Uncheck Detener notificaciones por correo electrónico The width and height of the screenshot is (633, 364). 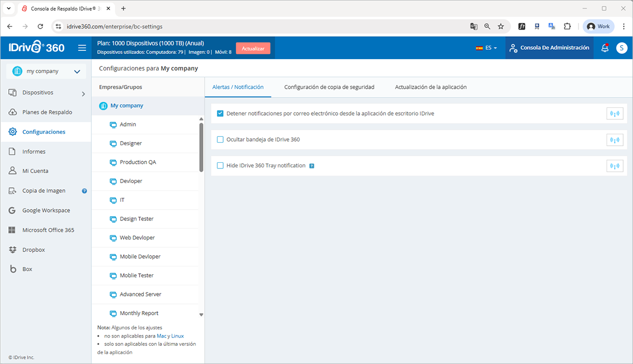(x=220, y=114)
